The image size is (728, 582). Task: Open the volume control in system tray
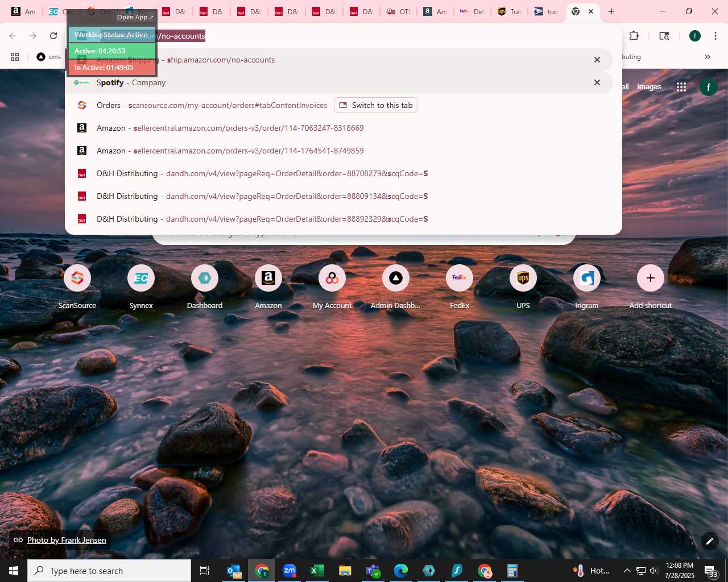[653, 571]
